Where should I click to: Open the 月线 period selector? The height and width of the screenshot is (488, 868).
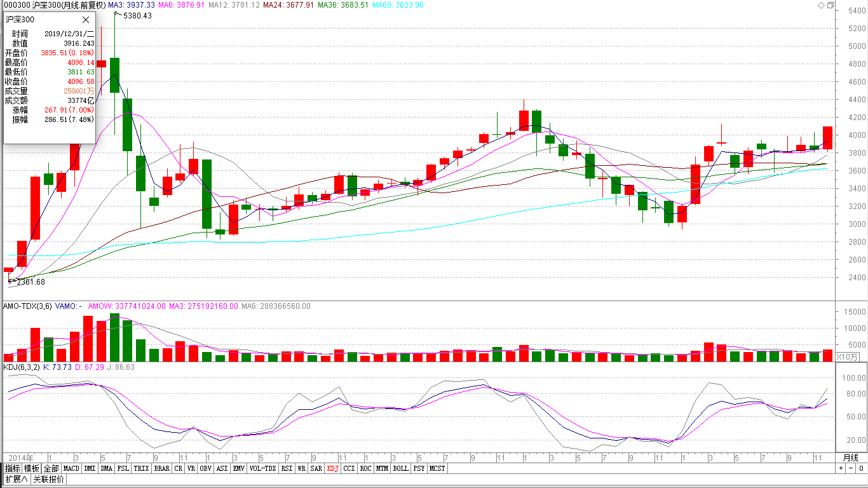pos(851,457)
